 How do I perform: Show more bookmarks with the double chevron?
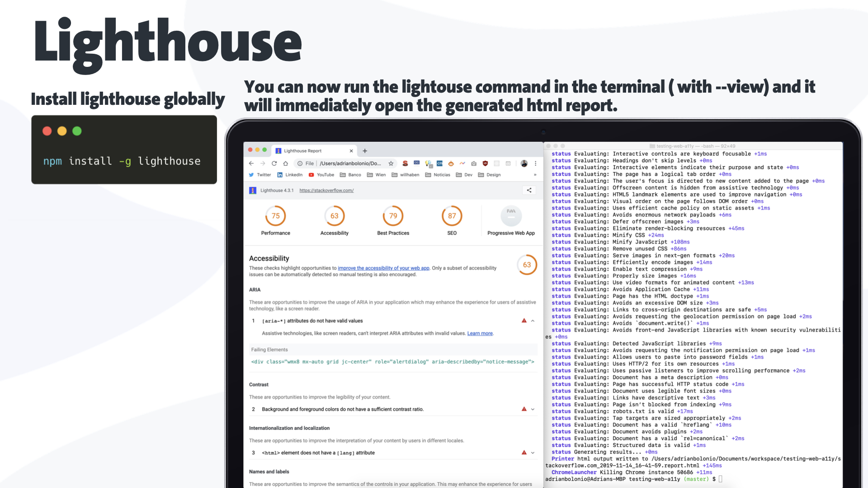535,175
